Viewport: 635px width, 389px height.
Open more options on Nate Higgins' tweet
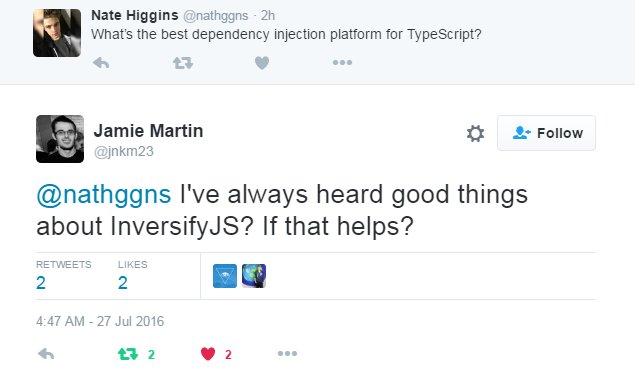(x=342, y=62)
